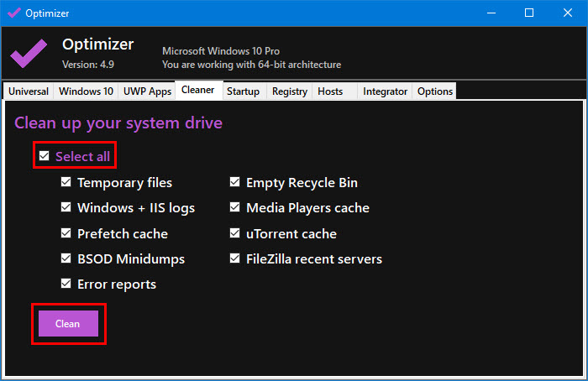Uncheck the Temporary files option
The height and width of the screenshot is (381, 588).
(66, 183)
